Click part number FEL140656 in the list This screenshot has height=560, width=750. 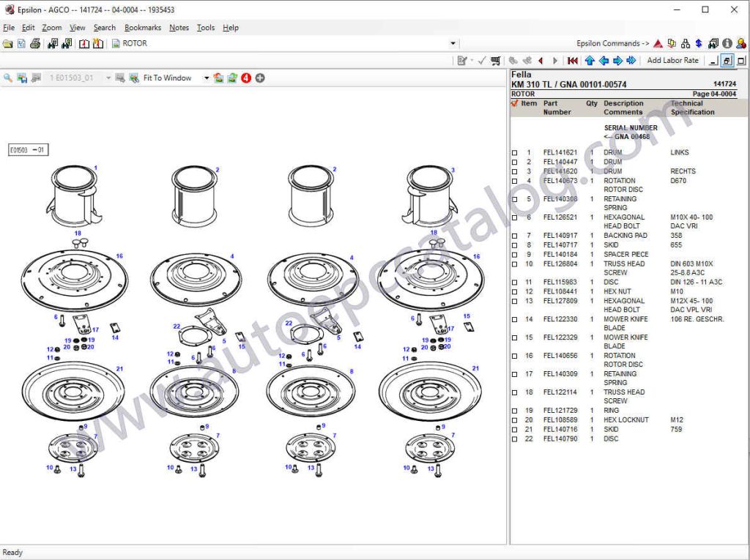click(560, 356)
